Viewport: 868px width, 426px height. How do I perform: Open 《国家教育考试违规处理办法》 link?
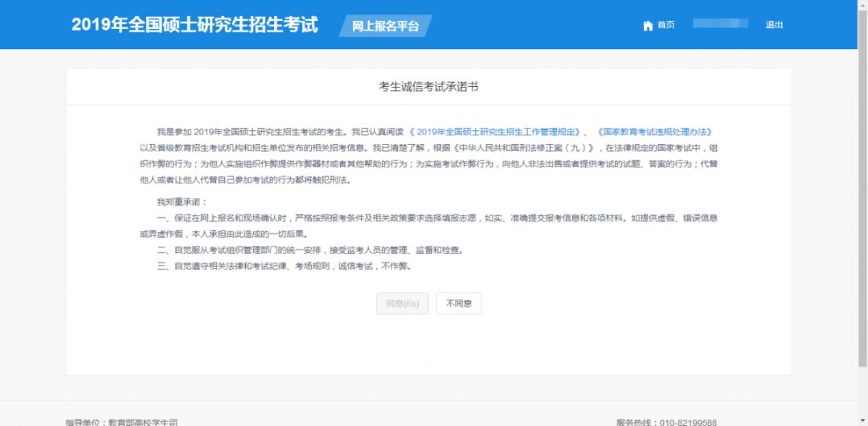click(x=653, y=132)
